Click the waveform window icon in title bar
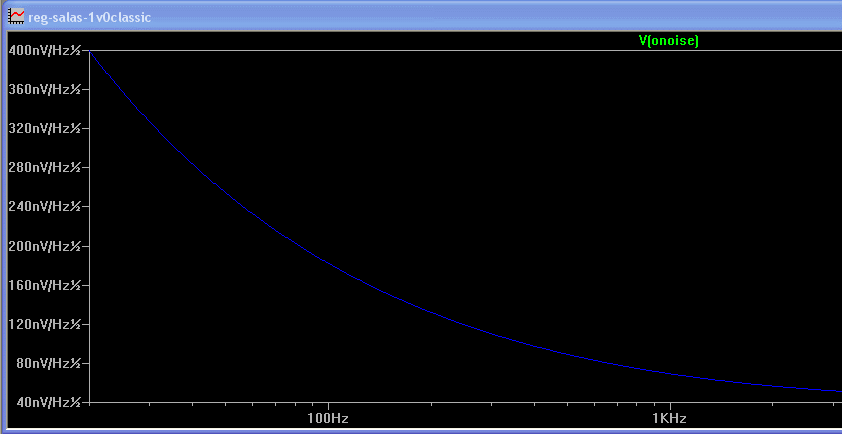The height and width of the screenshot is (434, 842). coord(16,16)
